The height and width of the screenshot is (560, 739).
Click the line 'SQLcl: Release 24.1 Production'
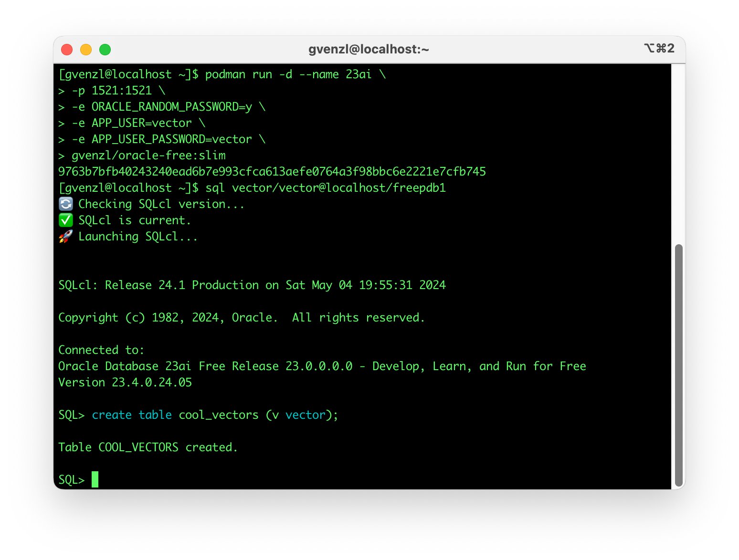click(x=158, y=285)
